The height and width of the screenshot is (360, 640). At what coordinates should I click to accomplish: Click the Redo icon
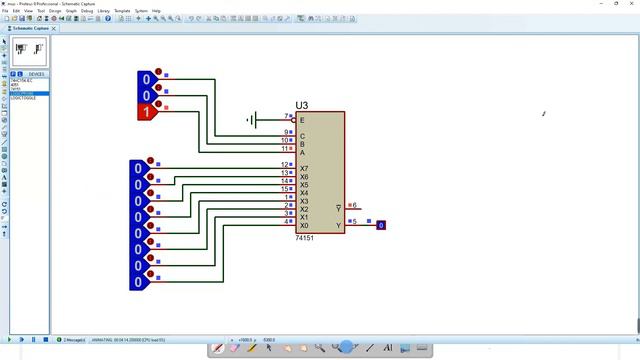[199, 18]
